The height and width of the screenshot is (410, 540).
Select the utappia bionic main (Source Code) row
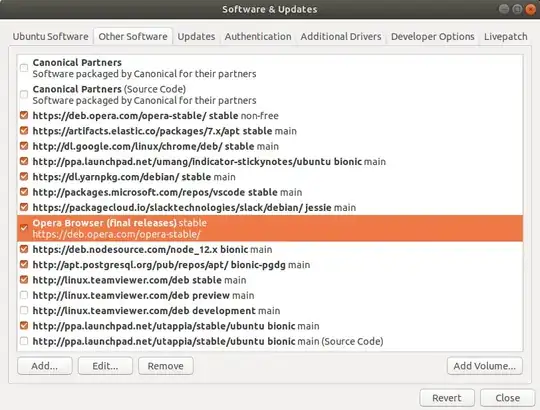coord(270,341)
